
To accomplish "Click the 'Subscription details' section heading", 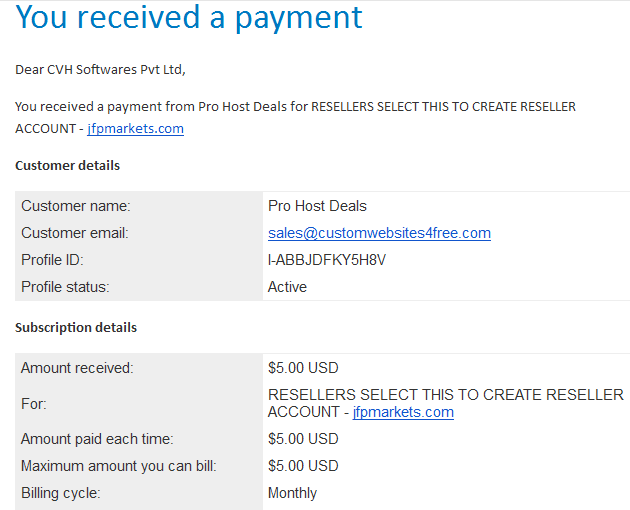I will (76, 328).
